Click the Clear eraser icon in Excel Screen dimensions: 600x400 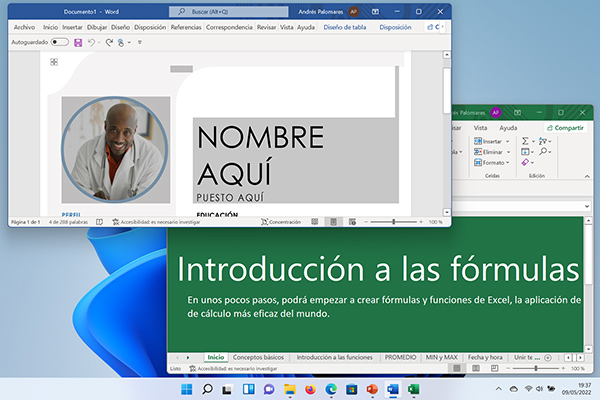525,163
